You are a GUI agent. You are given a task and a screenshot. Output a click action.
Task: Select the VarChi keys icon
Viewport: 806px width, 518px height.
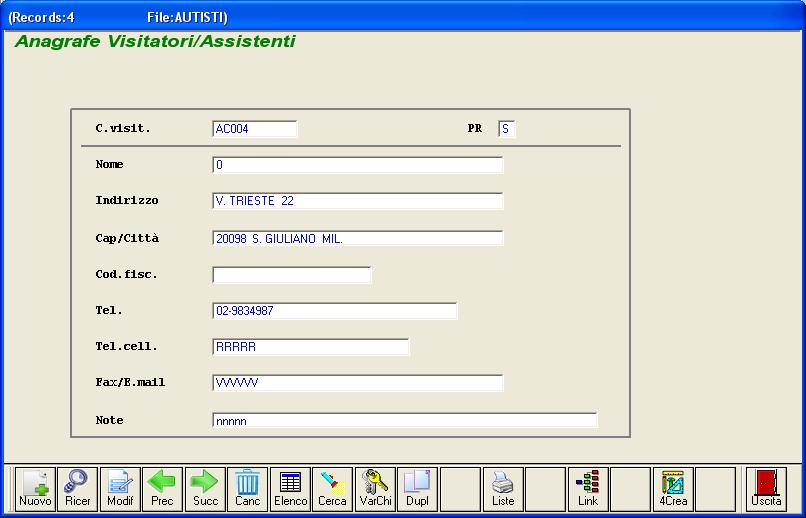375,489
